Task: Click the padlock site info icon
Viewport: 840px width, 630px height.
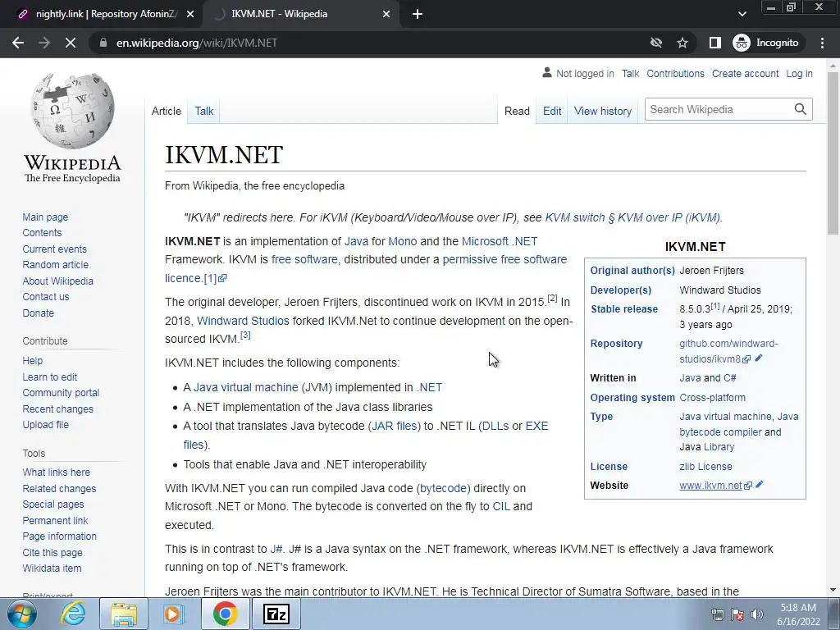Action: [103, 43]
